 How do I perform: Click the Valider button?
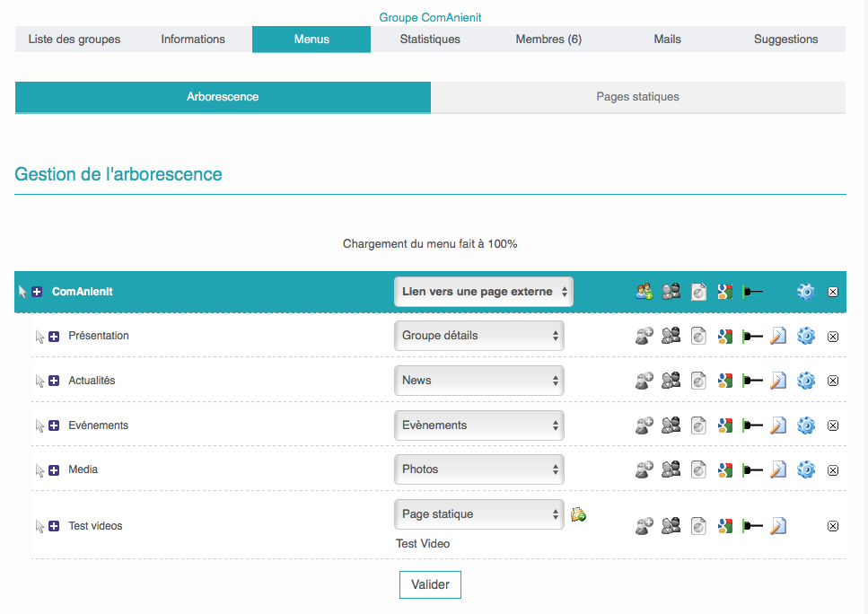point(430,584)
